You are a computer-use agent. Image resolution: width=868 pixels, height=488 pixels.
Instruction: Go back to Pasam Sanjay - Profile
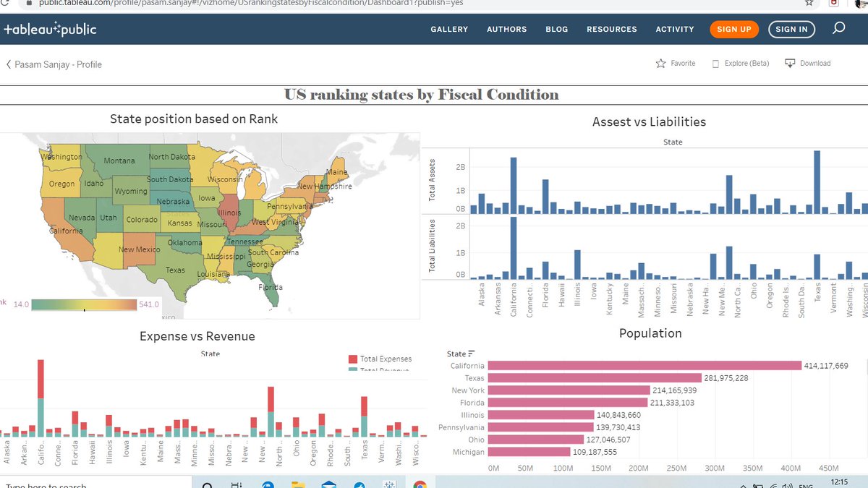tap(54, 64)
